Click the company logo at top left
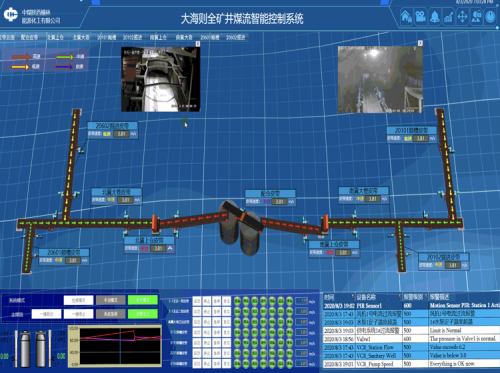 (x=10, y=14)
